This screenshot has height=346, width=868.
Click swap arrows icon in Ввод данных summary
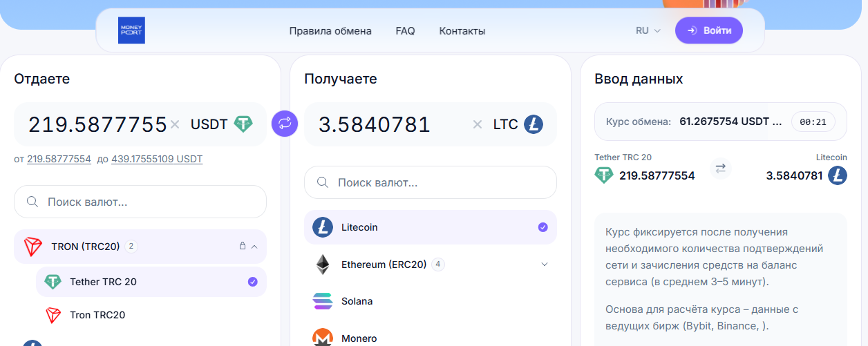pos(721,168)
